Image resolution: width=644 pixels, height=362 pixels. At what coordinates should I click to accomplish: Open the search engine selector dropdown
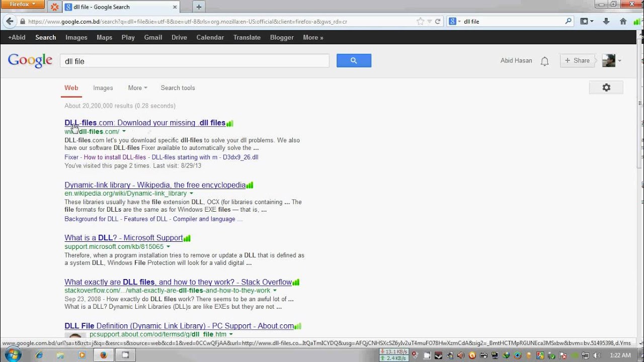click(454, 22)
